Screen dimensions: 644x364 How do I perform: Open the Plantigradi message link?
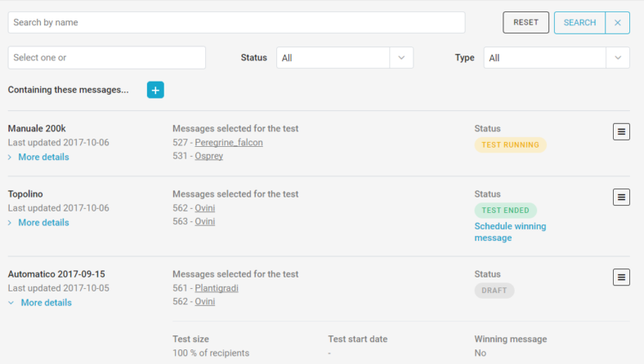point(217,288)
